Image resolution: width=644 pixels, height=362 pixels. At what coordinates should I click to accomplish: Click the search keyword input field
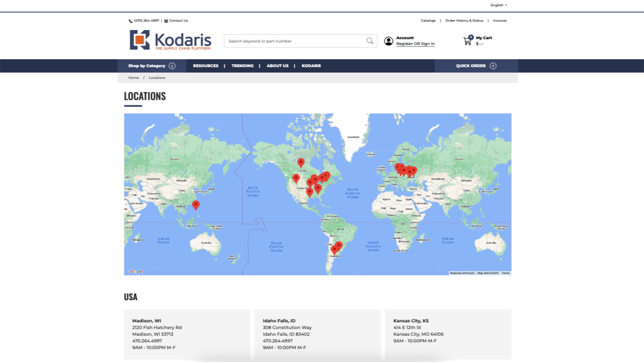click(295, 41)
